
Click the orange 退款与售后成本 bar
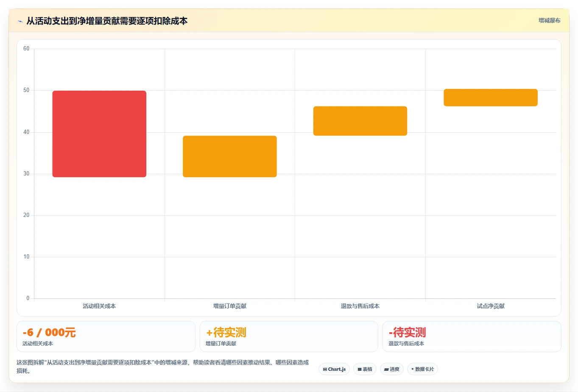[360, 121]
